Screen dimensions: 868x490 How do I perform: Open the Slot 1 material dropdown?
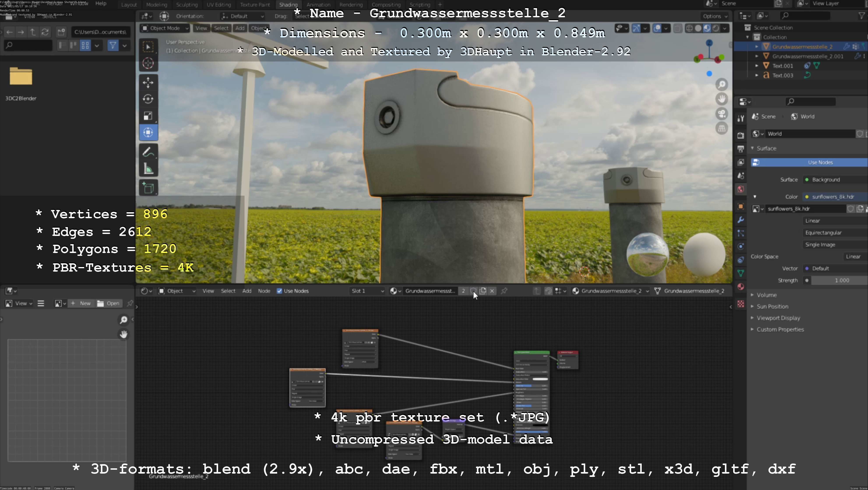(x=367, y=291)
